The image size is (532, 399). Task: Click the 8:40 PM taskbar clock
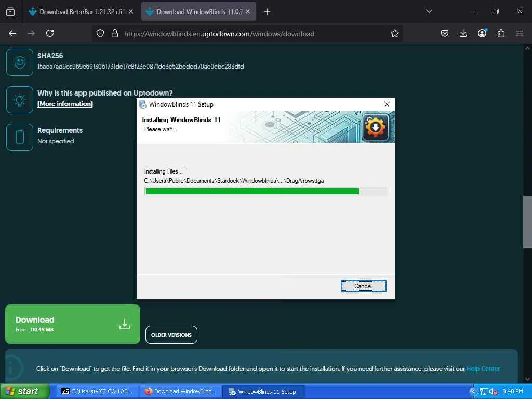[513, 392]
